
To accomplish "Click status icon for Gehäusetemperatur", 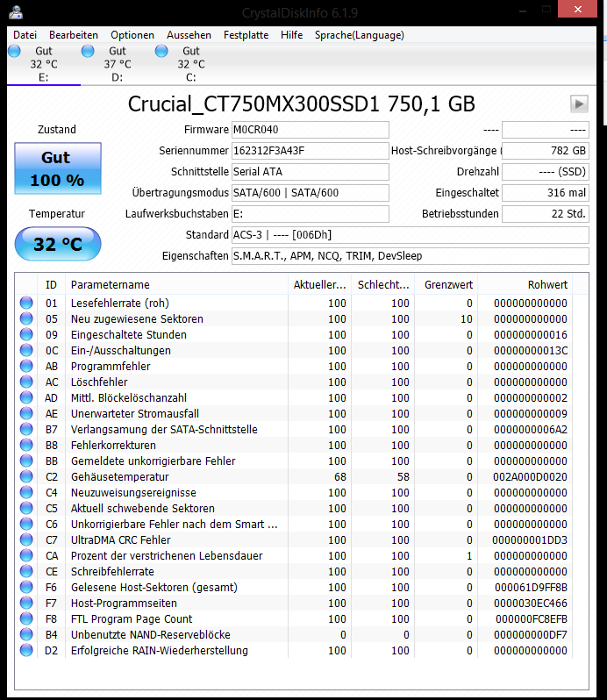I will (x=26, y=477).
